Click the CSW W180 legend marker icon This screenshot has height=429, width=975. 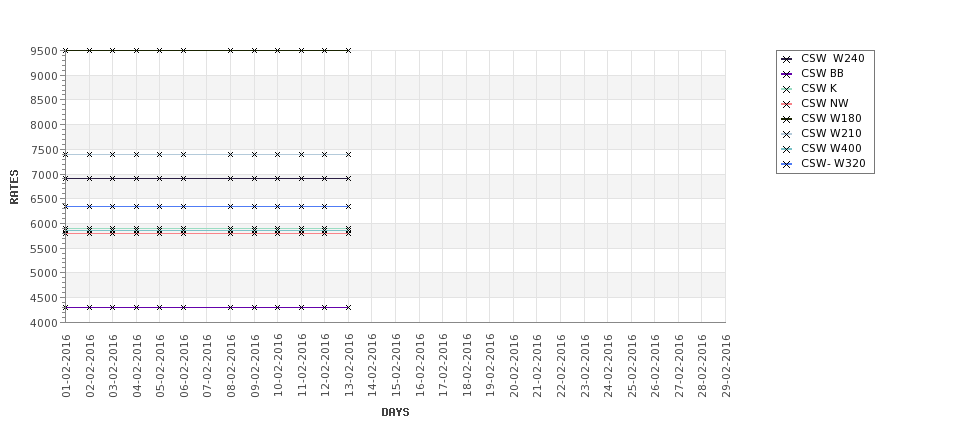coord(787,119)
